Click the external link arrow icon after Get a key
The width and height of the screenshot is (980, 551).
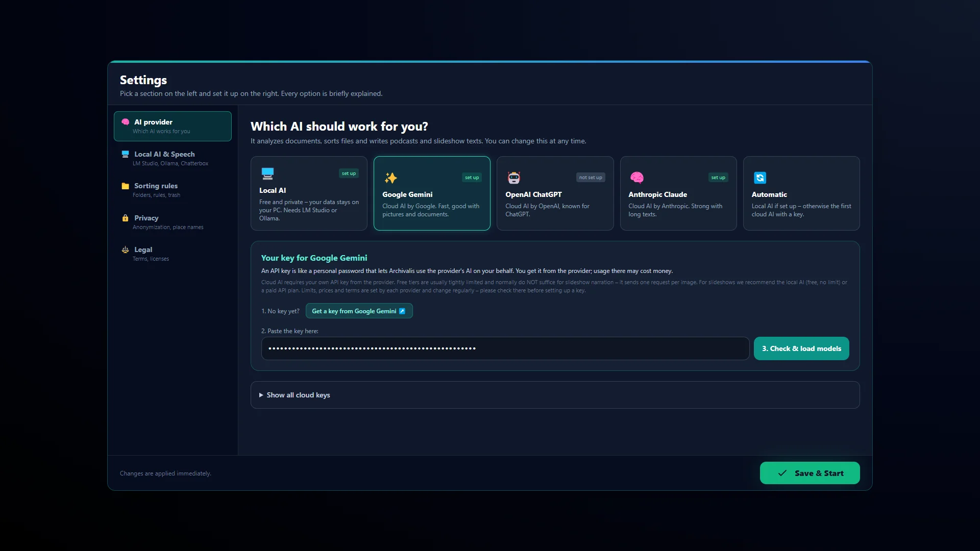coord(402,311)
